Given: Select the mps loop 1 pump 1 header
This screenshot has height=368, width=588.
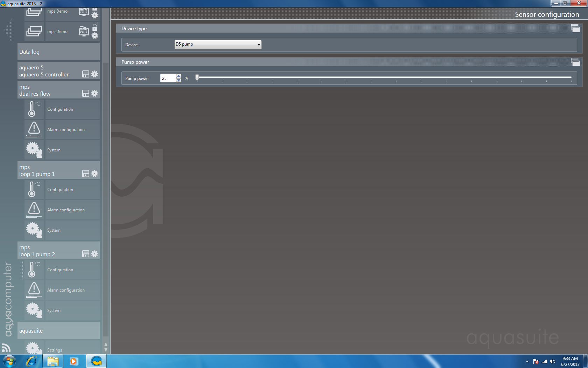Looking at the screenshot, I should coord(58,170).
